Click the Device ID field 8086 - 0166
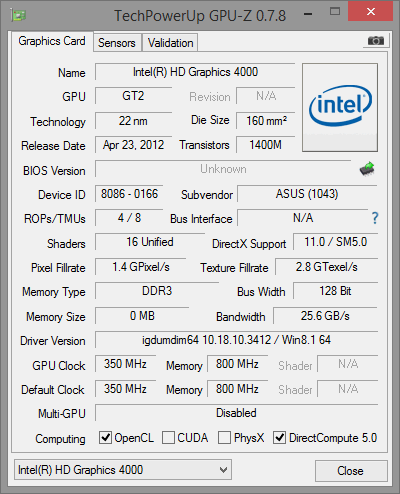Viewport: 400px width, 494px height. (x=129, y=194)
